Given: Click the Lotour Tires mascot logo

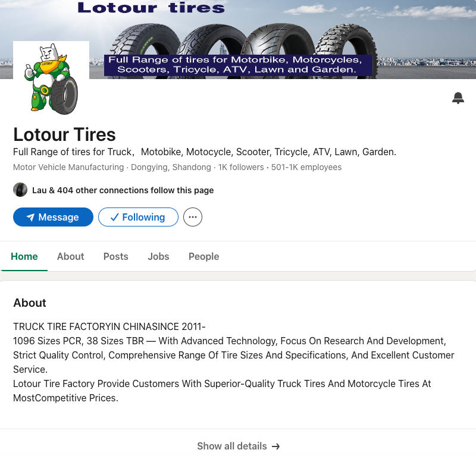Looking at the screenshot, I should pyautogui.click(x=51, y=79).
